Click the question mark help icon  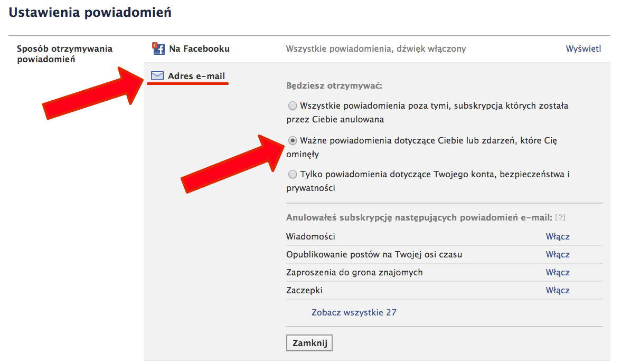[x=560, y=217]
